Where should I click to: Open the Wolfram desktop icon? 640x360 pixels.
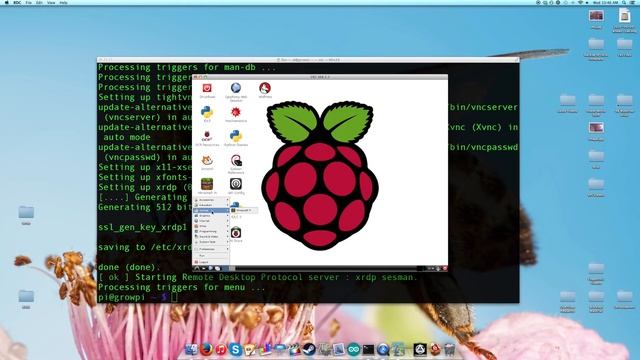click(x=265, y=88)
